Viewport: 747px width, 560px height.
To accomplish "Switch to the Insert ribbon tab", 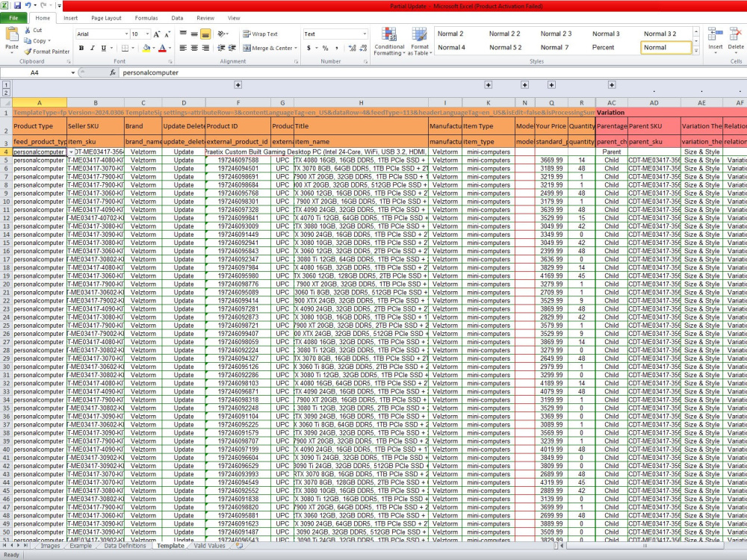I will (x=70, y=18).
